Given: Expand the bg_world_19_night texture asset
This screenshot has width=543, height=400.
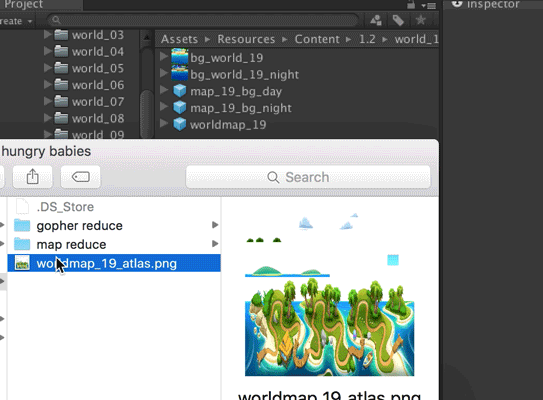Looking at the screenshot, I should (164, 73).
